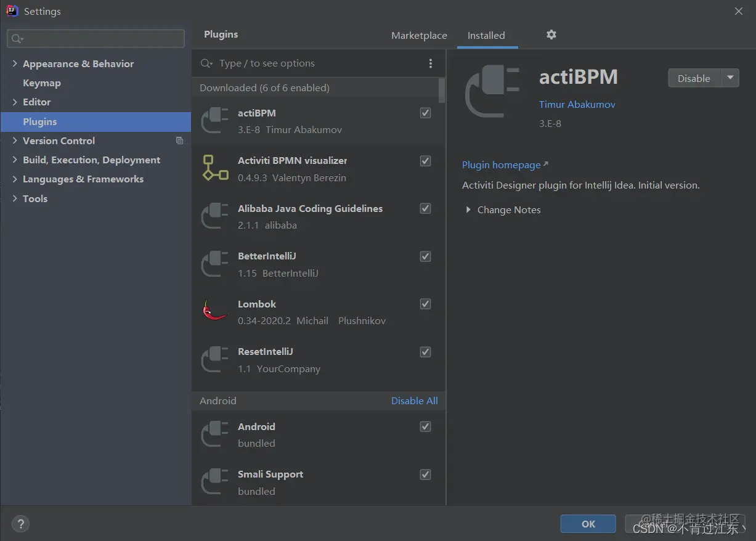This screenshot has width=756, height=541.
Task: Toggle the ResetIntelliJ checkbox
Action: (x=425, y=352)
